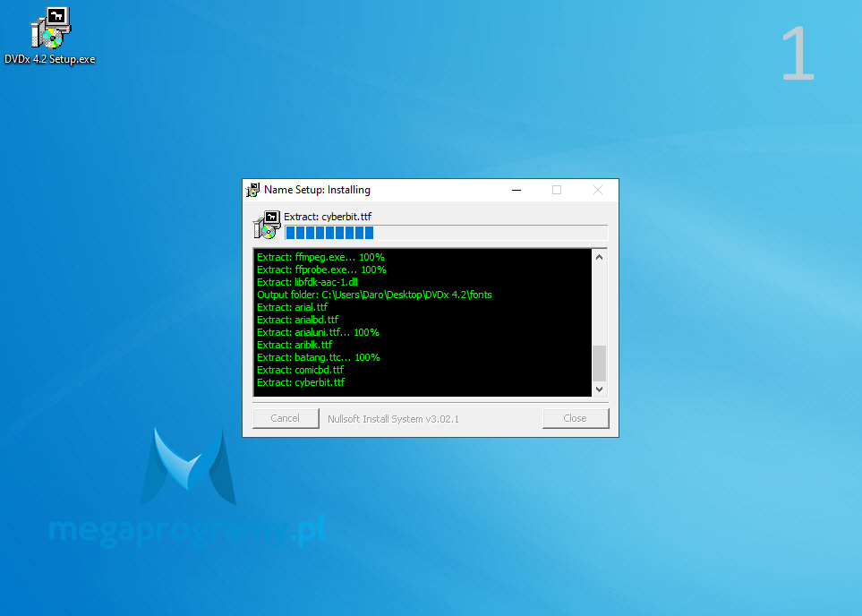Select 'Extract: comicbd.ttf' log line
Image resolution: width=862 pixels, height=616 pixels.
tap(300, 370)
